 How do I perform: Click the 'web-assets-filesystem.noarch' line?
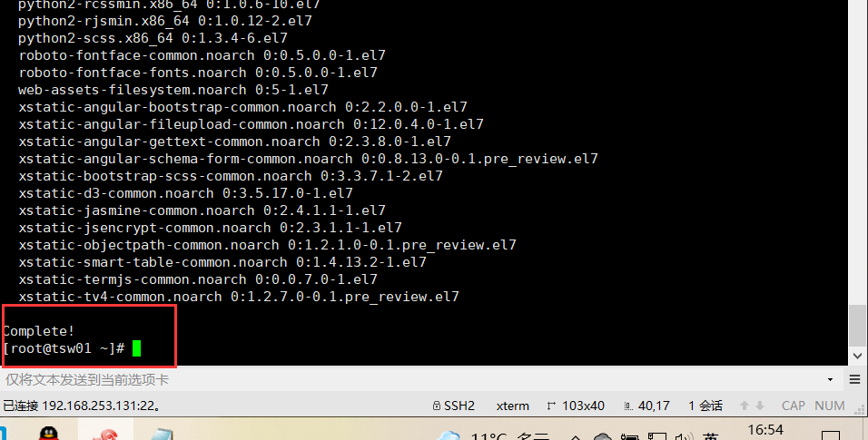coord(173,90)
